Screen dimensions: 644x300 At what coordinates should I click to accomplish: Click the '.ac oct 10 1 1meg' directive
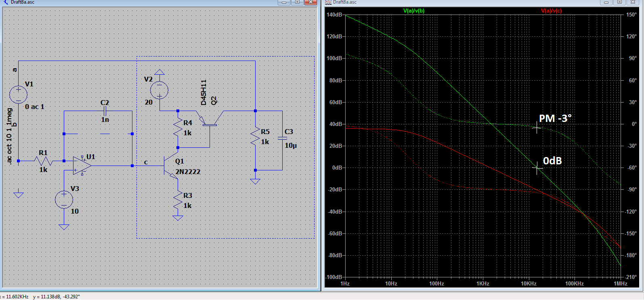click(9, 136)
